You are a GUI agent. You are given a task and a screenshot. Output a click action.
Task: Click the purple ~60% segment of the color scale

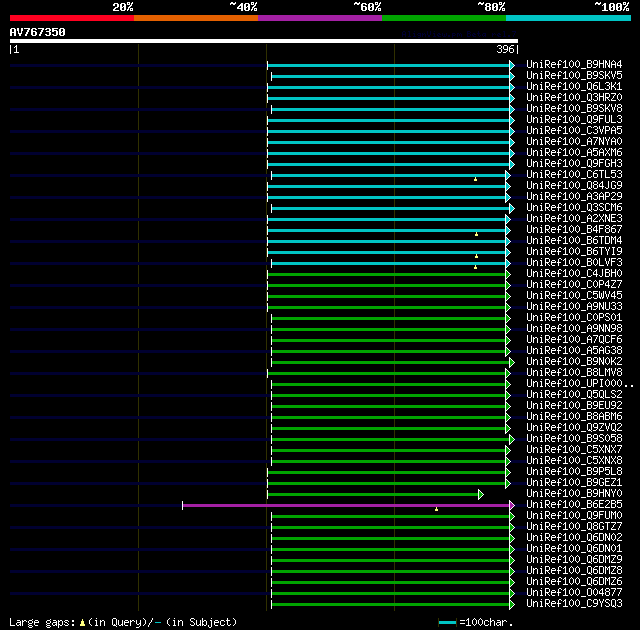pos(320,18)
